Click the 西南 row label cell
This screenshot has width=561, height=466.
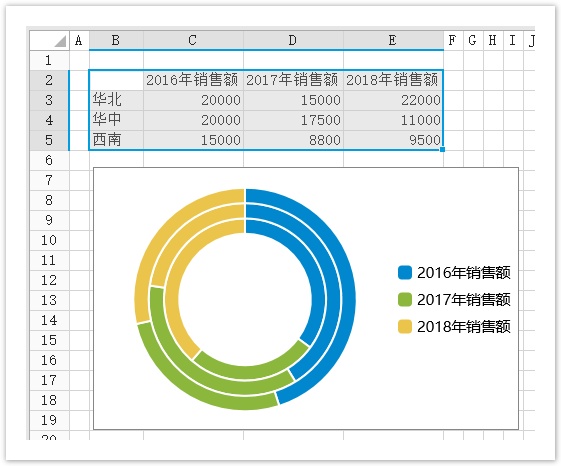(x=116, y=140)
